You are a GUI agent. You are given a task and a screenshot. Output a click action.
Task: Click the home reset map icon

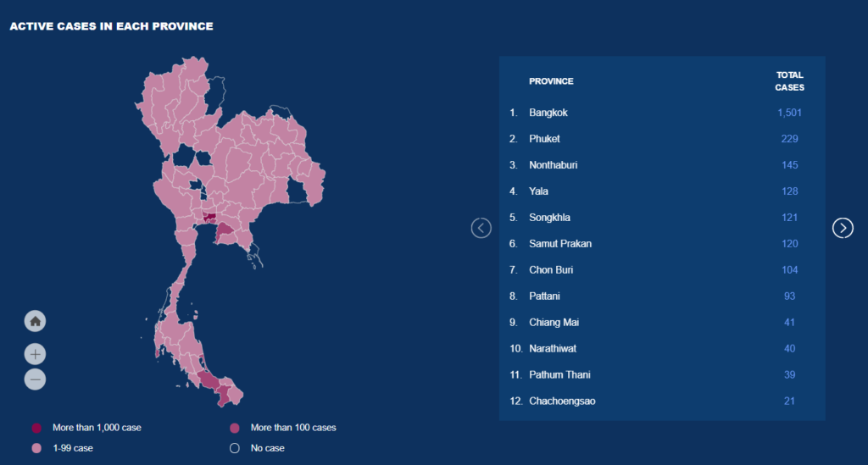[x=35, y=321]
